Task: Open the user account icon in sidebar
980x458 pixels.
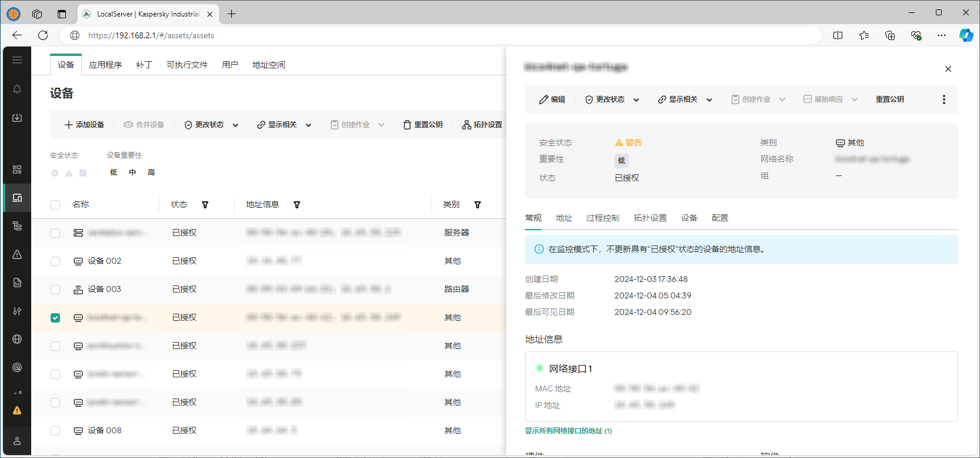Action: pyautogui.click(x=17, y=441)
